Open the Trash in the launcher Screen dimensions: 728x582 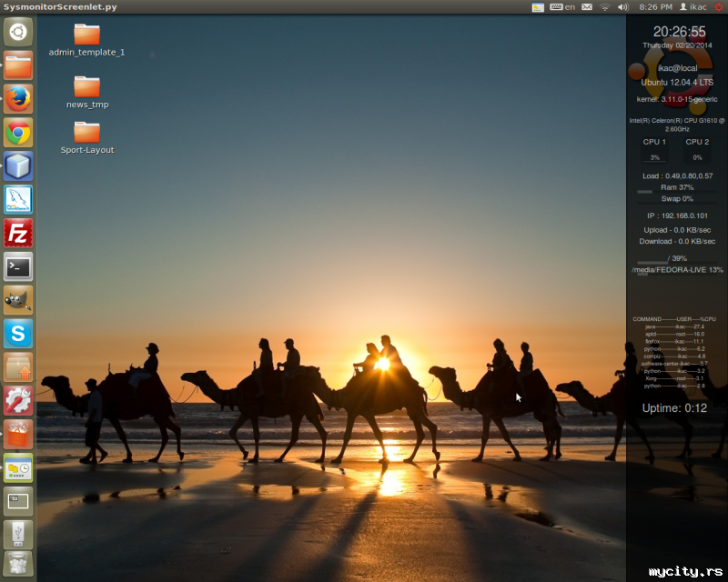click(18, 564)
